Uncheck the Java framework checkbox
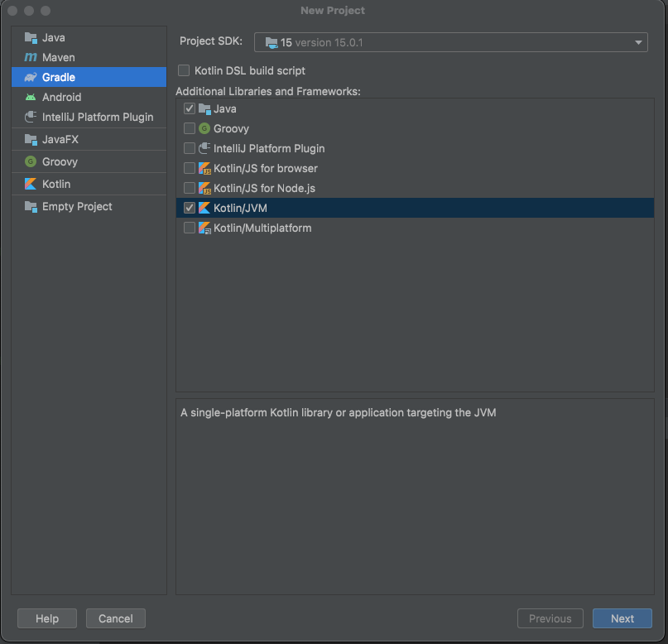 190,109
